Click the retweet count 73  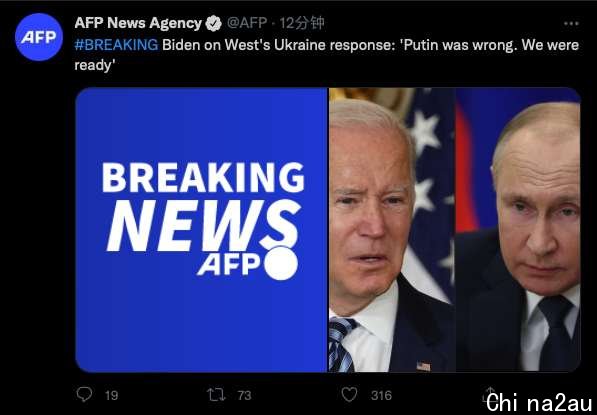(244, 396)
